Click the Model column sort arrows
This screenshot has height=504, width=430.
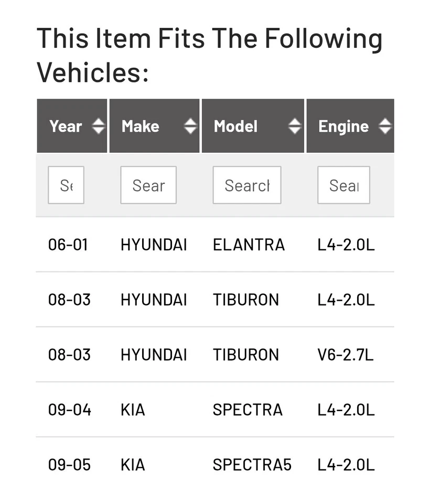[x=295, y=126]
